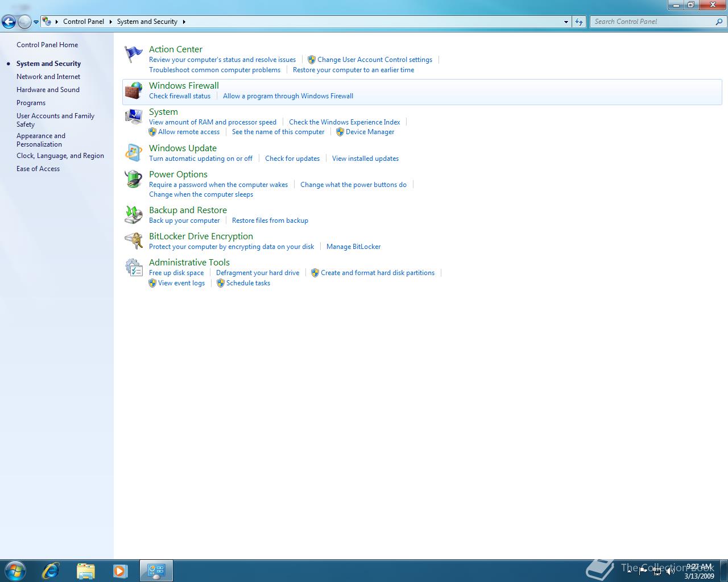Select Hardware and Sound category
The image size is (728, 582).
point(48,90)
